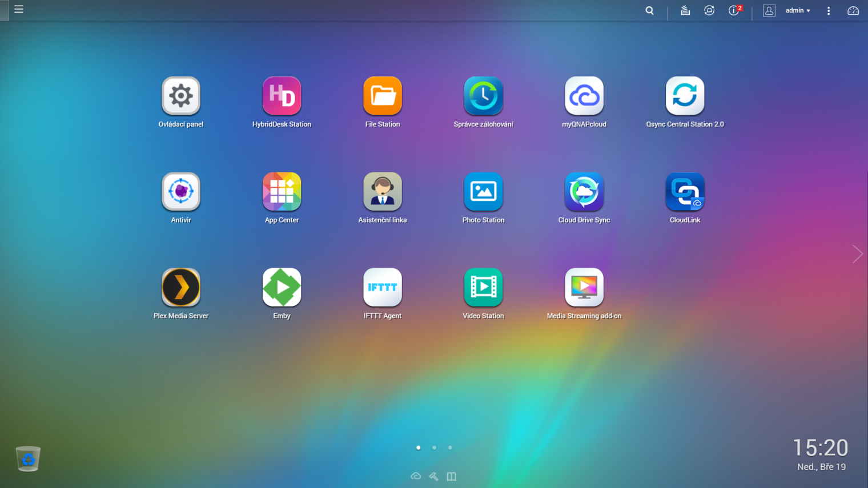Viewport: 868px width, 488px height.
Task: Show event notifications with red badge
Action: 735,10
